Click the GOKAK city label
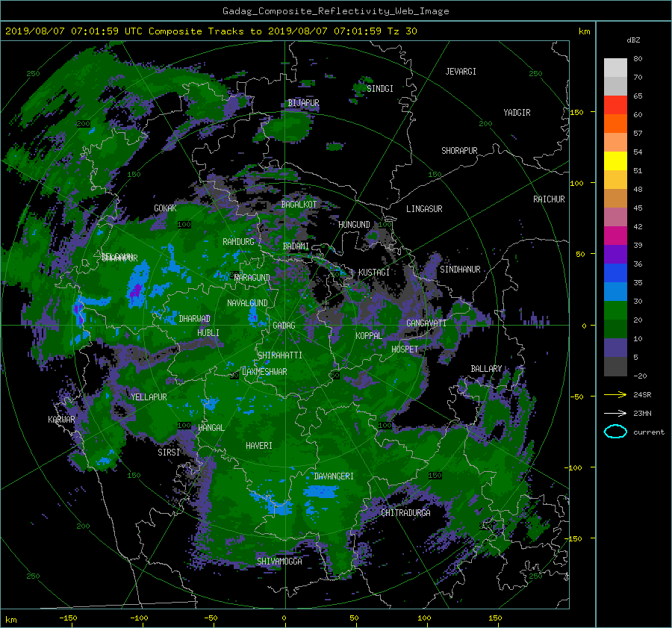672x628 pixels. 166,208
